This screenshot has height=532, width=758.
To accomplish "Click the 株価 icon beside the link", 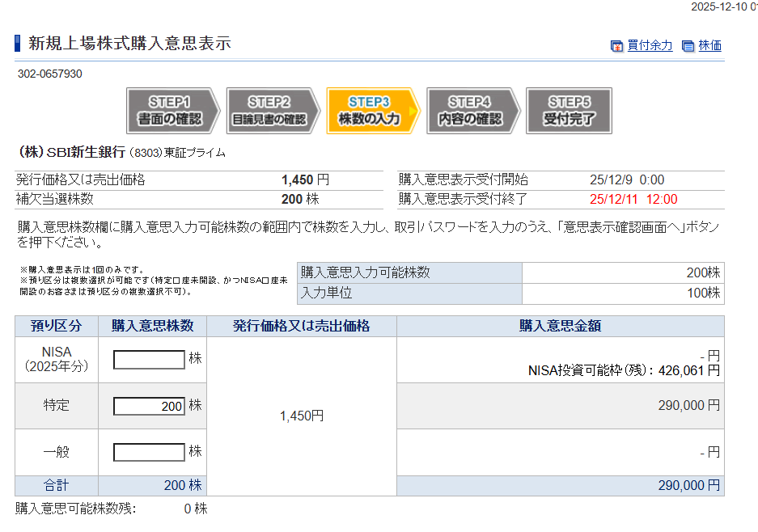I will point(688,46).
